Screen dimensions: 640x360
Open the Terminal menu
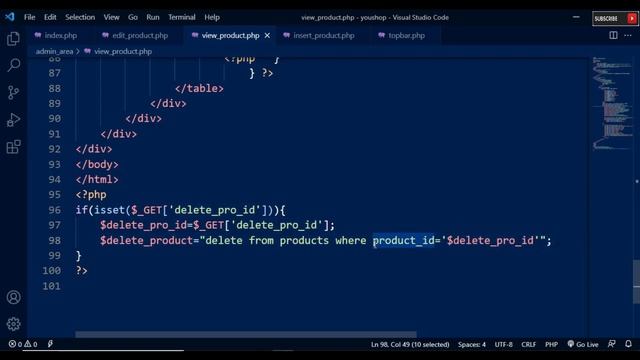point(182,17)
